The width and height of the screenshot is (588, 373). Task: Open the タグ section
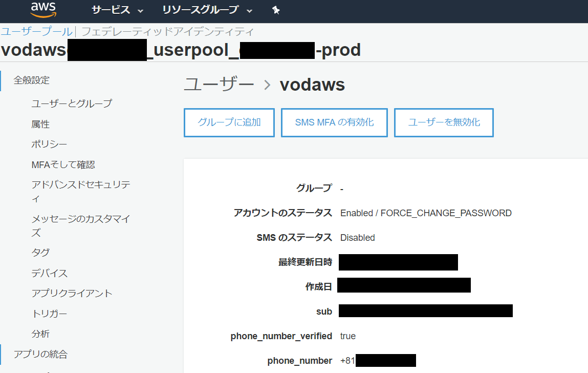coord(40,252)
